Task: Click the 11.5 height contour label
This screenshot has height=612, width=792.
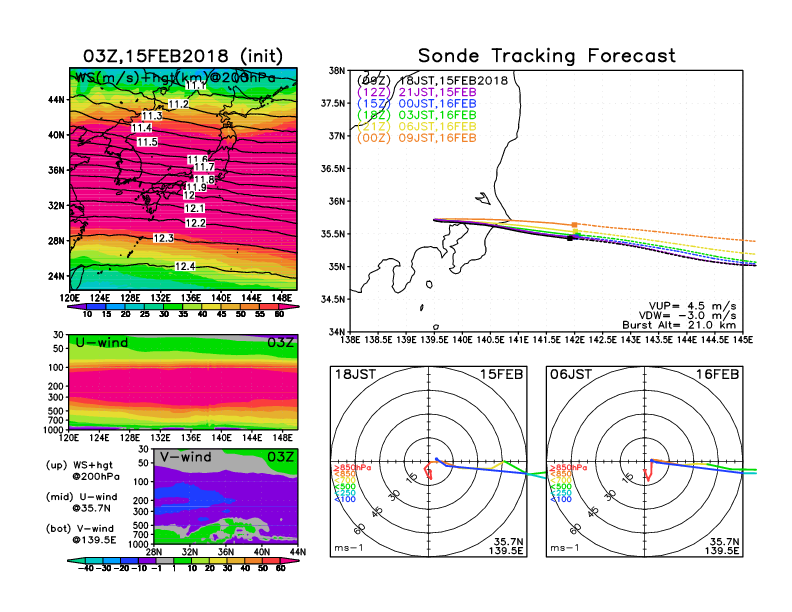Action: click(x=147, y=142)
